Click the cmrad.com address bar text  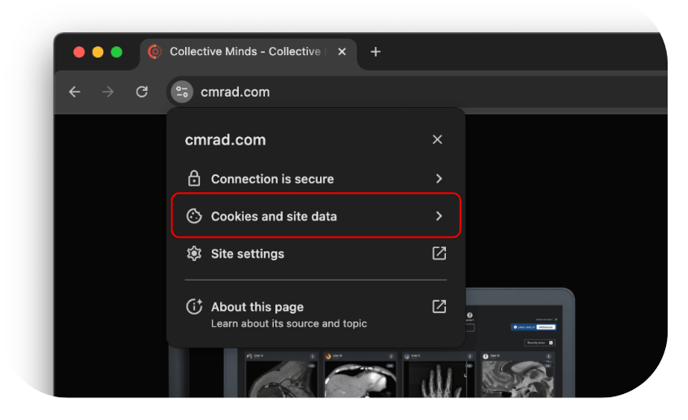coord(235,92)
